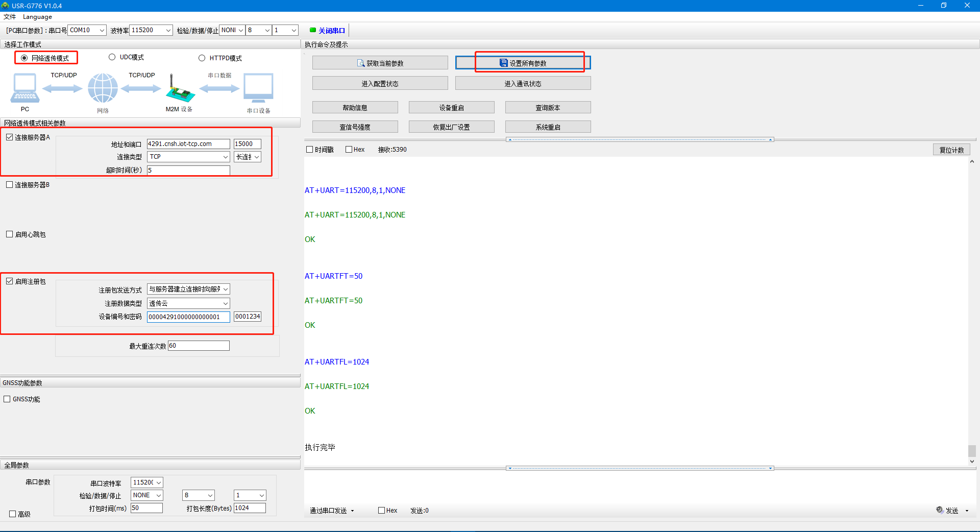Enable the heartbeat packet checkbox

pos(10,234)
